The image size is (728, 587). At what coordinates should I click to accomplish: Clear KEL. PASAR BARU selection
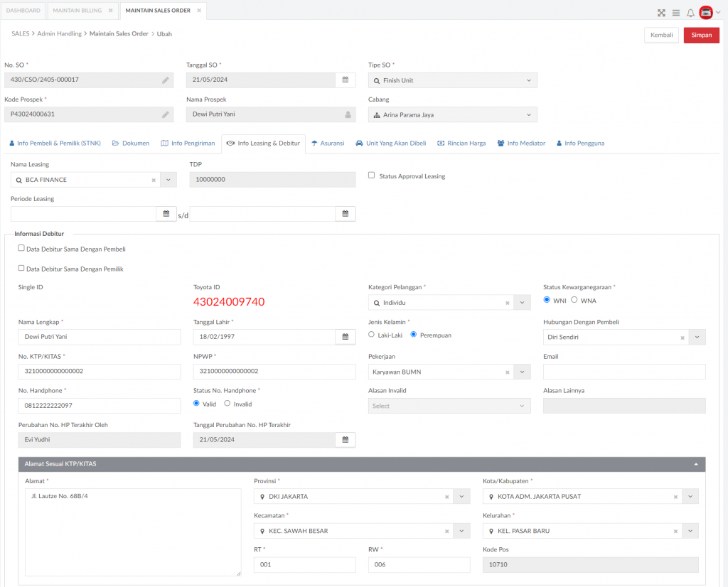tap(675, 532)
